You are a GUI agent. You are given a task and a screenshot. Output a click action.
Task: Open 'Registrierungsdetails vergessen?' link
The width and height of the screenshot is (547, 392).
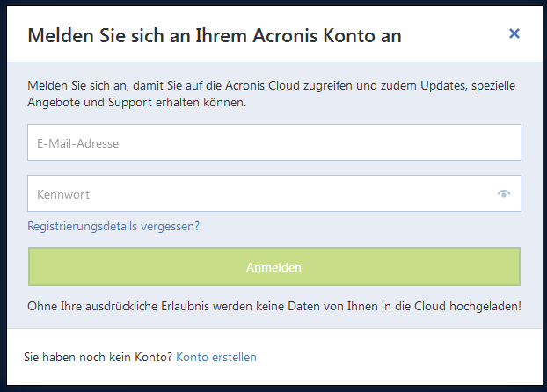pyautogui.click(x=113, y=227)
